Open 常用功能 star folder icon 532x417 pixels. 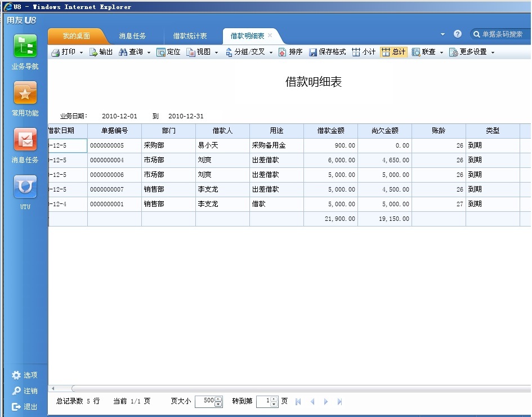25,93
